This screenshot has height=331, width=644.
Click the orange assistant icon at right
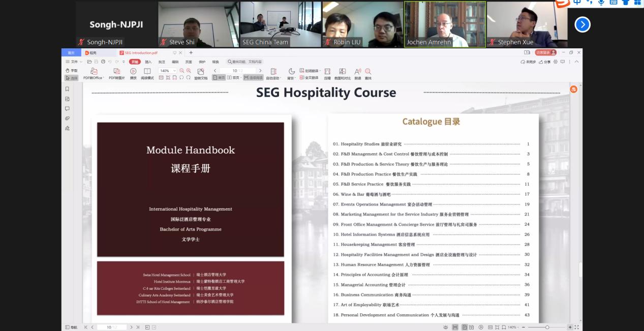point(573,89)
